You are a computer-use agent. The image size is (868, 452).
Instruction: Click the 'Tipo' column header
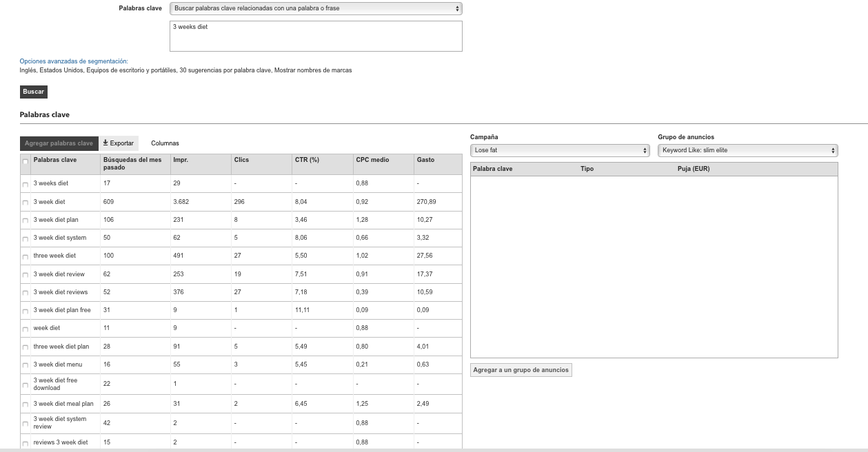pyautogui.click(x=587, y=169)
